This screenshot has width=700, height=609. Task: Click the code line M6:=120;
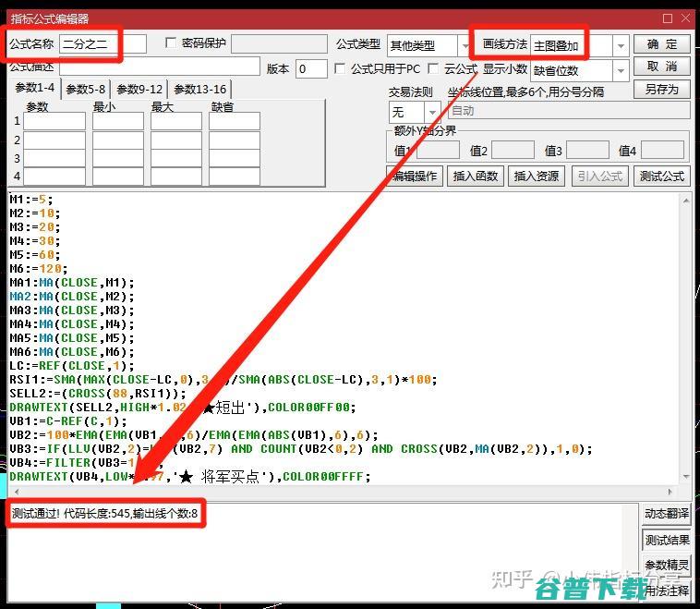point(39,269)
